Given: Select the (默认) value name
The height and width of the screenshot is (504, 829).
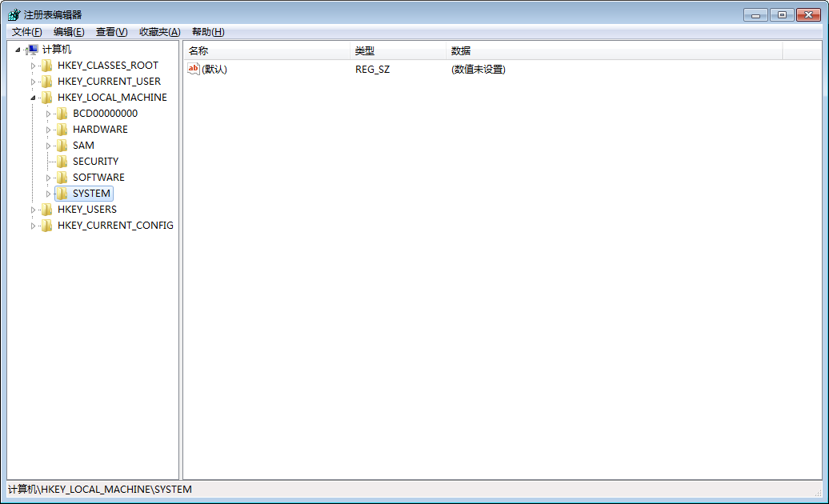Looking at the screenshot, I should pyautogui.click(x=214, y=70).
